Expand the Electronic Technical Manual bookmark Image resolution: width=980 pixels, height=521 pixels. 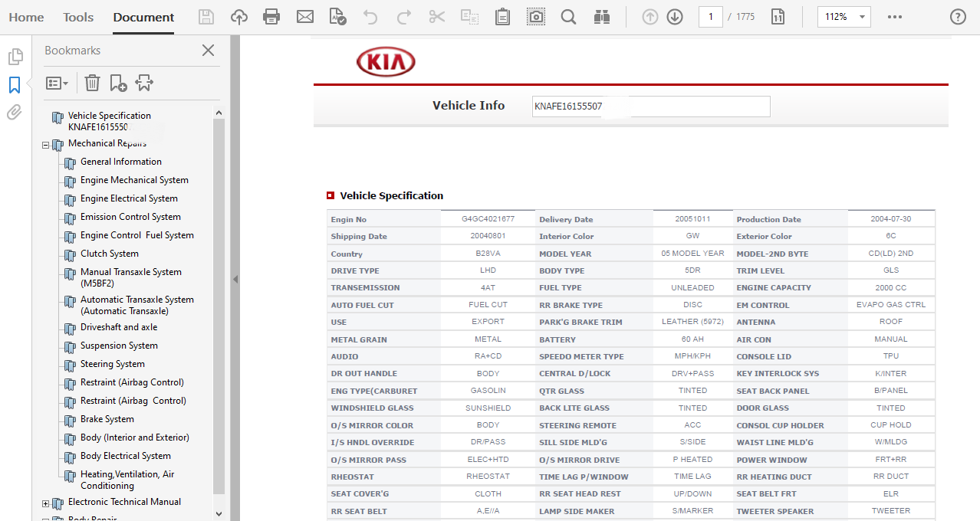tap(46, 503)
